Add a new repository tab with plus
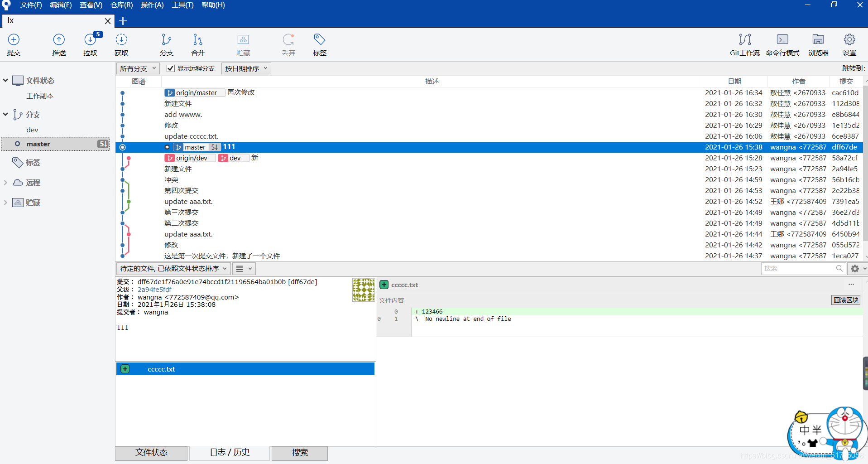The width and height of the screenshot is (868, 464). (123, 21)
